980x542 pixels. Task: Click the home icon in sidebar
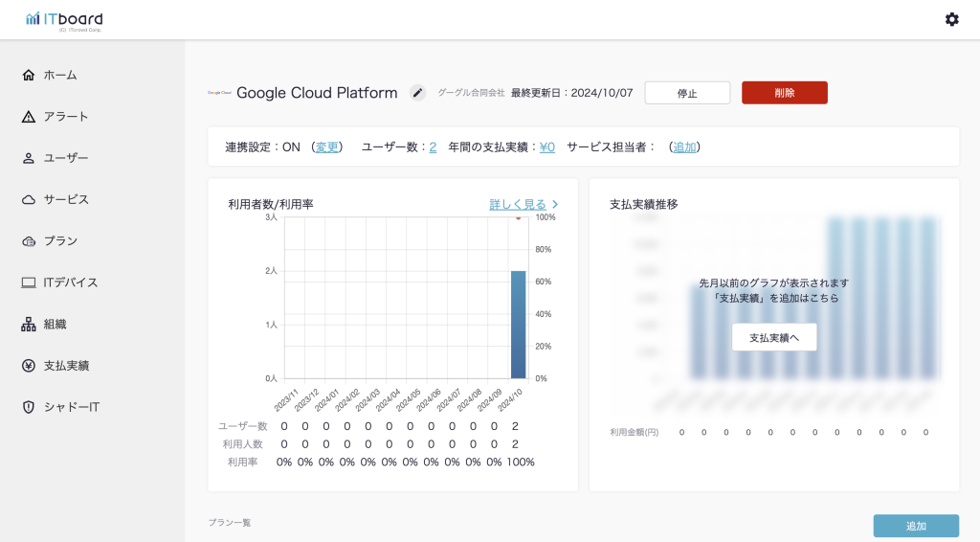(x=29, y=75)
